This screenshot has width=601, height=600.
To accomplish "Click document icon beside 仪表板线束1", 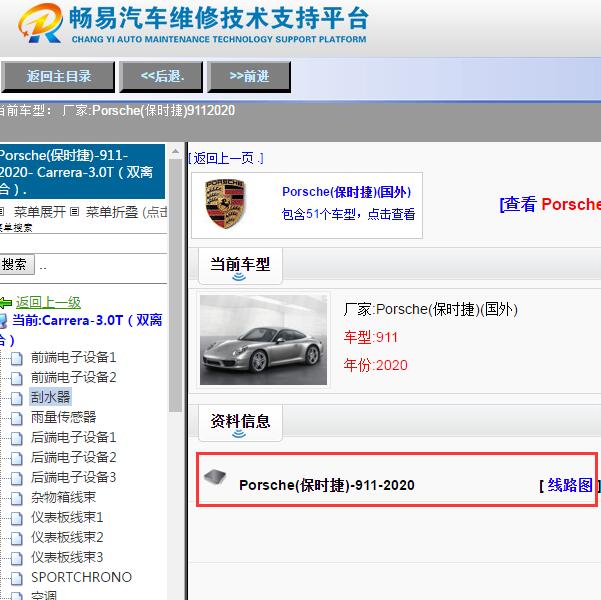I will [x=16, y=518].
